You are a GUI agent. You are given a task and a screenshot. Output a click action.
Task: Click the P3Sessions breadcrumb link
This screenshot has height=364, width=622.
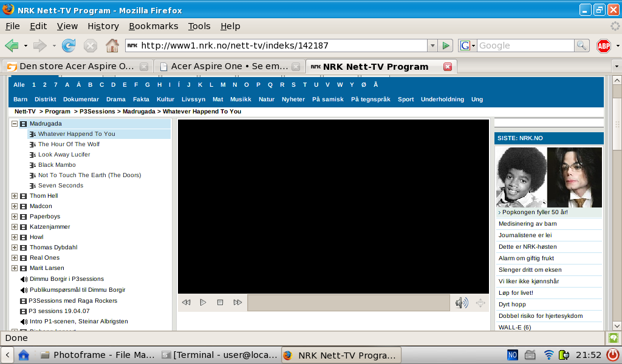(x=97, y=112)
